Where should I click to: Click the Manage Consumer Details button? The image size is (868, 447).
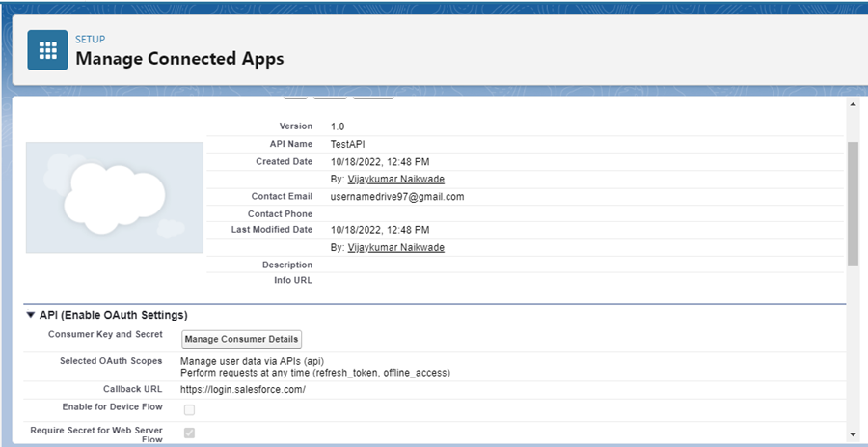(x=242, y=339)
